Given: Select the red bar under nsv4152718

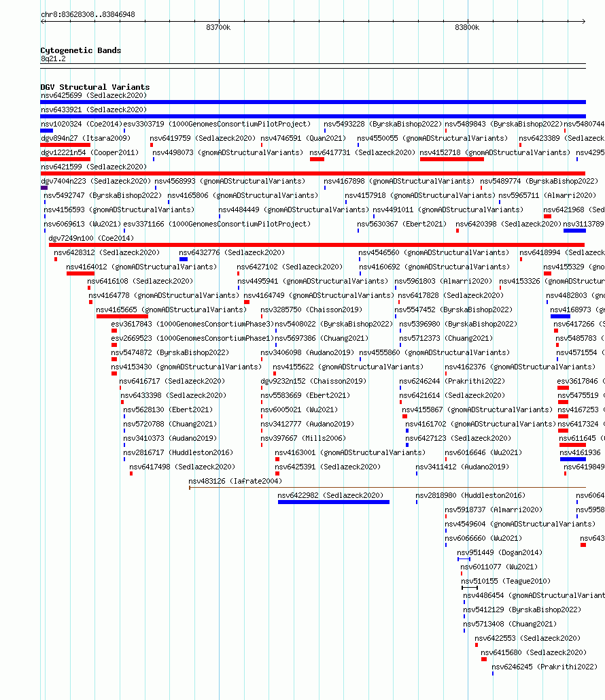Looking at the screenshot, I should tap(451, 159).
